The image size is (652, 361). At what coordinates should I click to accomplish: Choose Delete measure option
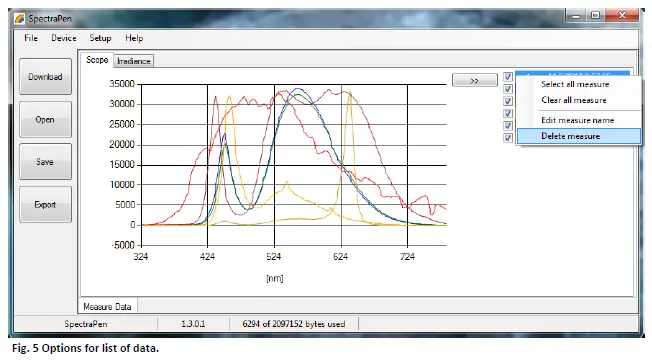pos(579,136)
